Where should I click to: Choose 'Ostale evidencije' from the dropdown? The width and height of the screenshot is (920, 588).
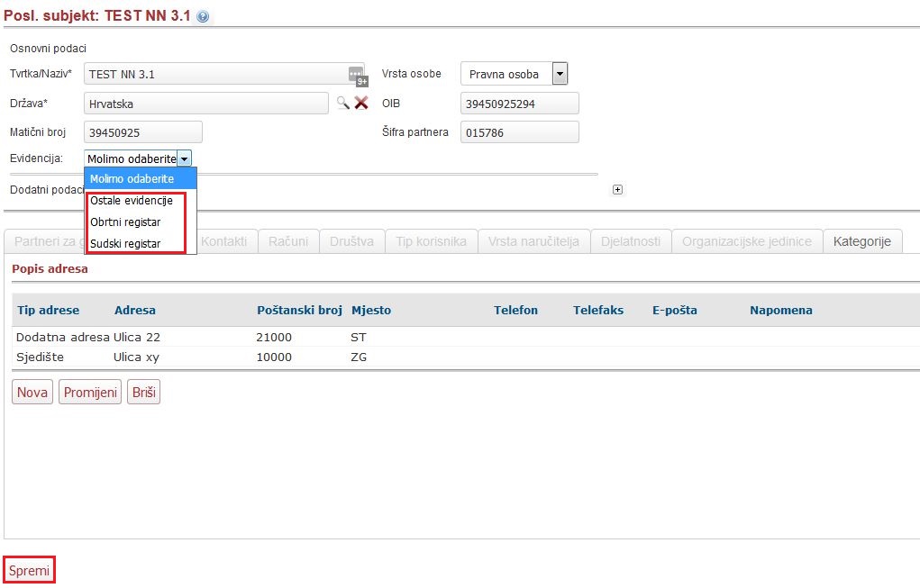[132, 201]
